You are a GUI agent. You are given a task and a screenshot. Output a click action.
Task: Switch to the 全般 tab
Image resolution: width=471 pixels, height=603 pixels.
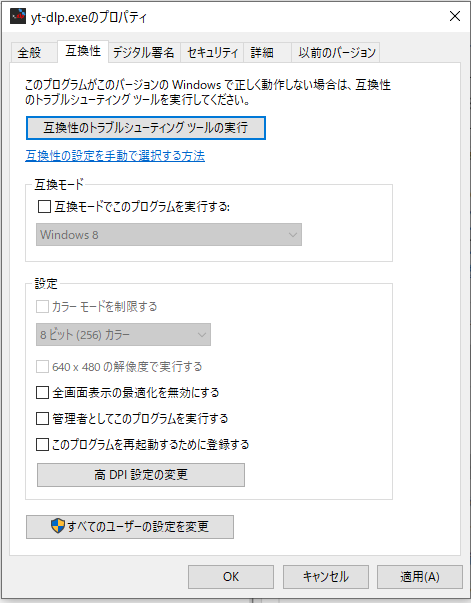point(30,52)
